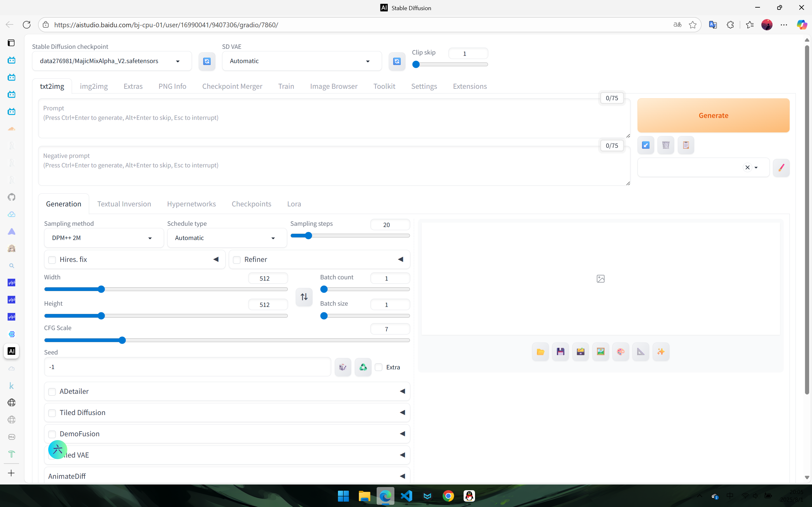This screenshot has width=812, height=507.
Task: Open the Sampling method dropdown
Action: (x=104, y=238)
